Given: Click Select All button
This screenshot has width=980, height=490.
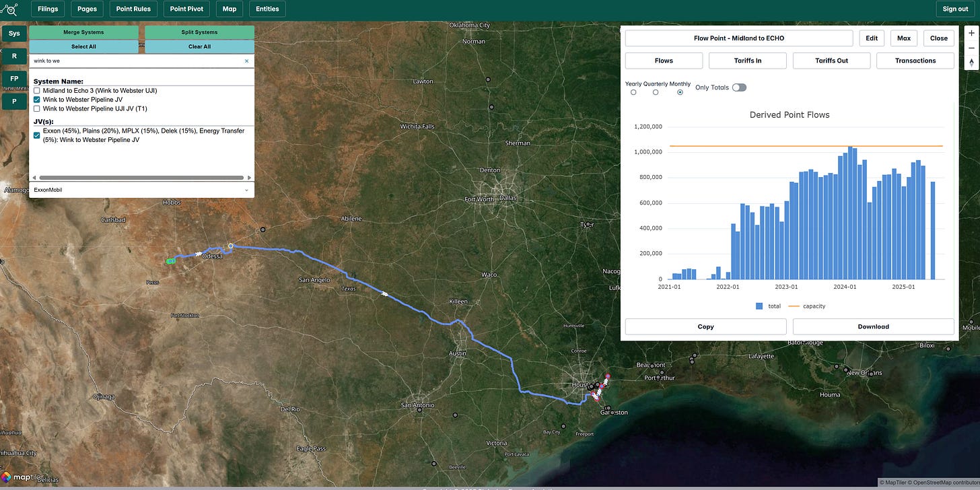Looking at the screenshot, I should [x=83, y=46].
